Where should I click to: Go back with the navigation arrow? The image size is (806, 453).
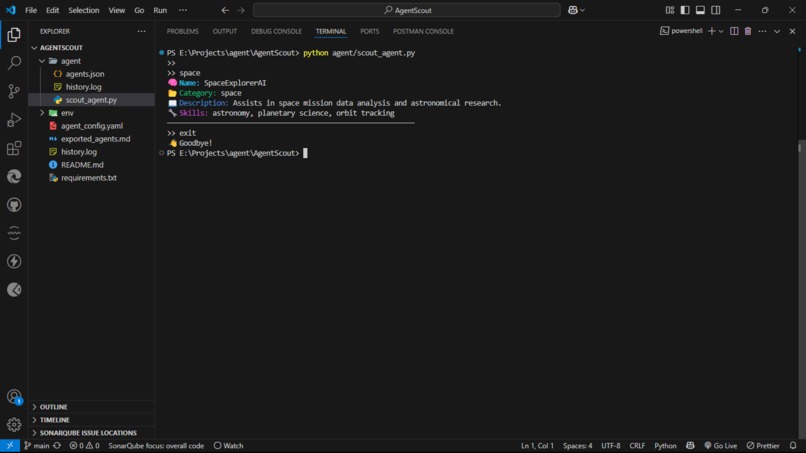(x=225, y=10)
